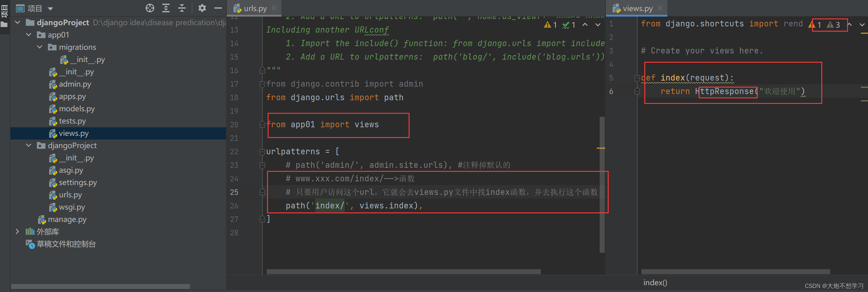Open admin.py in project tree
Screen dimensions: 868x292
pos(70,84)
